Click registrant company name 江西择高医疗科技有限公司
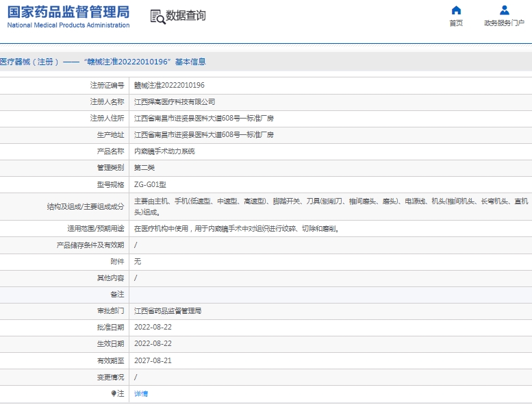Viewport: 532px width, 407px height. tap(175, 102)
